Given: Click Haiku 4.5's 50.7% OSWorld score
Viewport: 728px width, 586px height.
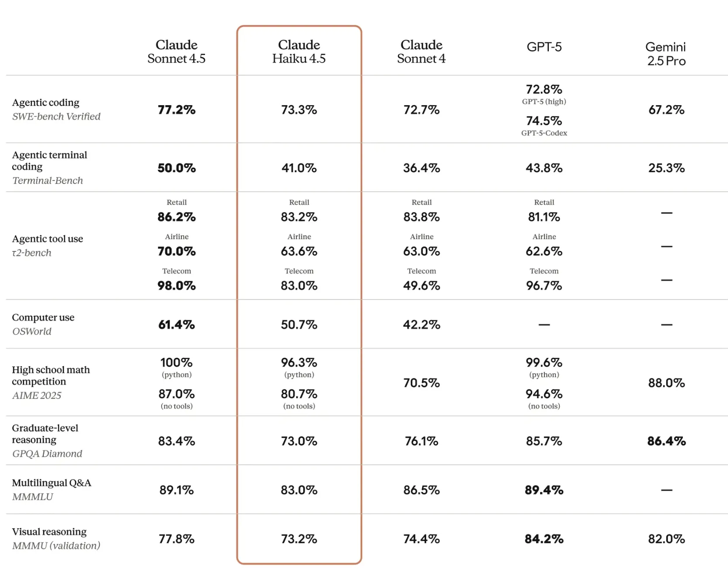Looking at the screenshot, I should [x=299, y=325].
